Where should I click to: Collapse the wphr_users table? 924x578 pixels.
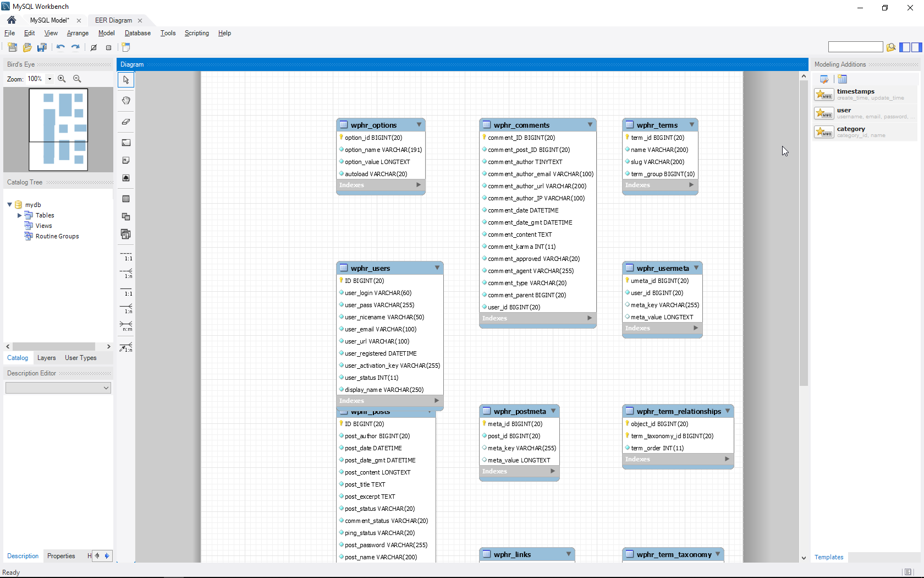point(437,268)
